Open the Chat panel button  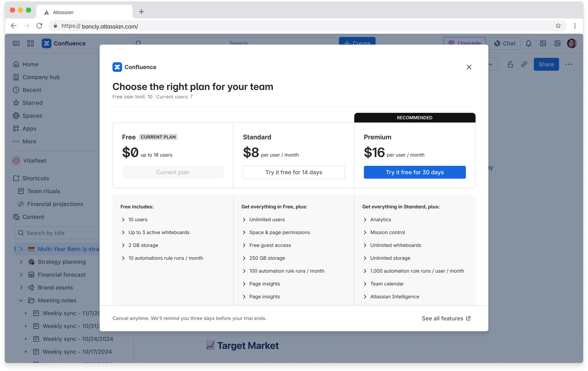coord(505,43)
